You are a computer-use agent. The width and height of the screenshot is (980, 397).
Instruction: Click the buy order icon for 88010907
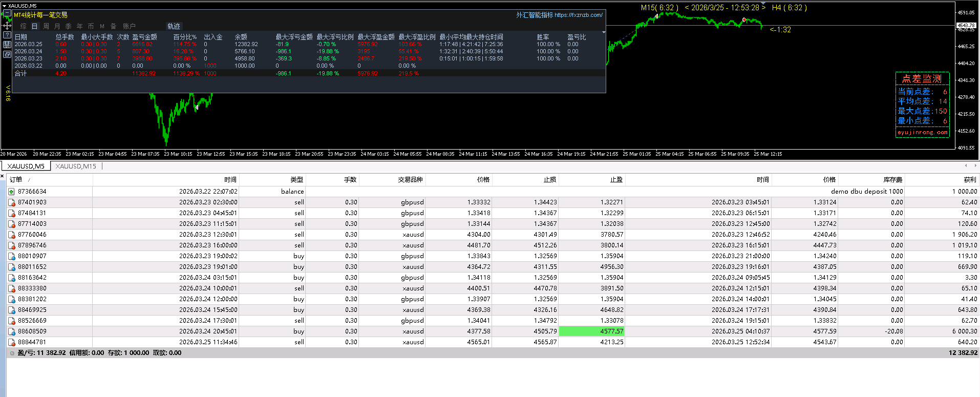click(x=11, y=256)
